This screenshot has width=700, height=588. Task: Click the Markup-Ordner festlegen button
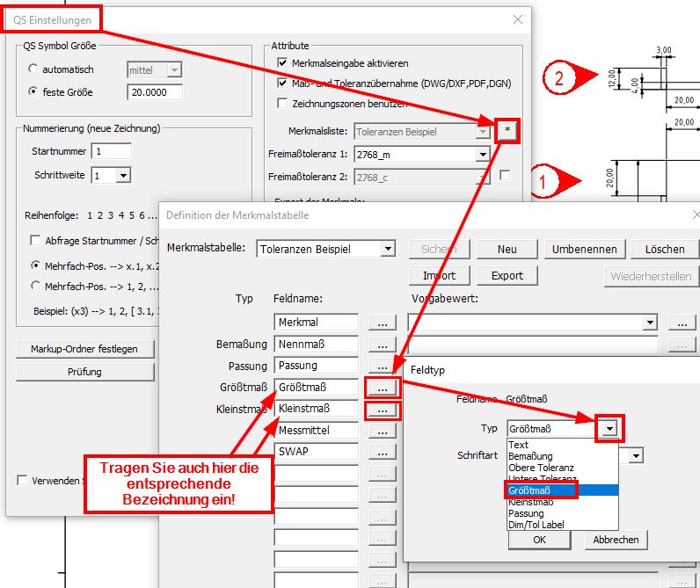[84, 349]
